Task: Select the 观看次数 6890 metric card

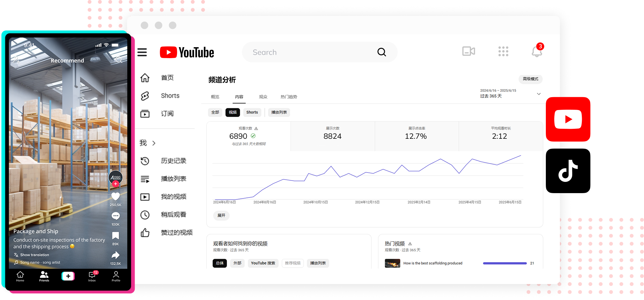Action: tap(249, 136)
